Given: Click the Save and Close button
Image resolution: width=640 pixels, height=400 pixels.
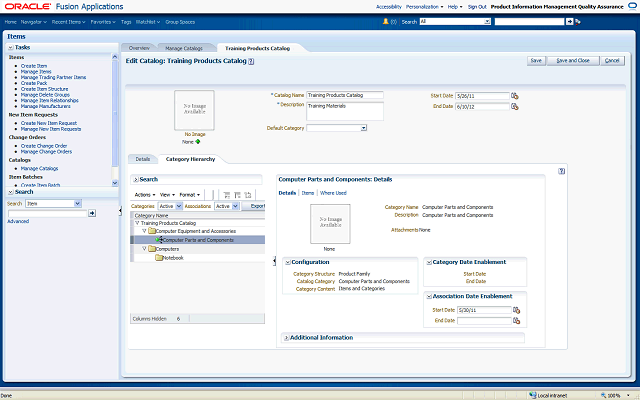Looking at the screenshot, I should pos(573,61).
